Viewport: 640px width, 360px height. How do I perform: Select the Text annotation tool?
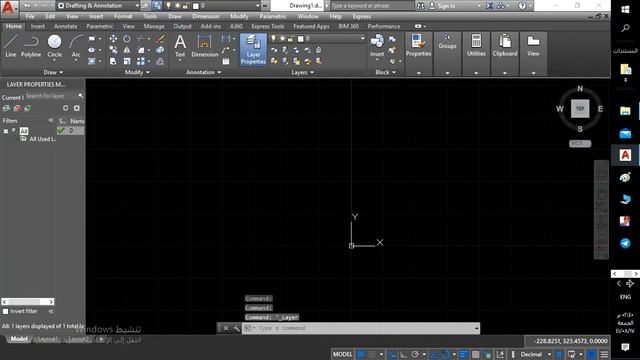(x=180, y=46)
